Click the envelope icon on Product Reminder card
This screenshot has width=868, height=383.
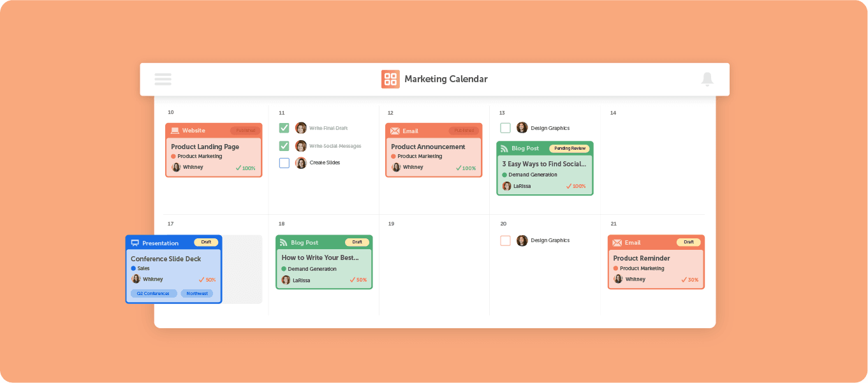pyautogui.click(x=617, y=243)
